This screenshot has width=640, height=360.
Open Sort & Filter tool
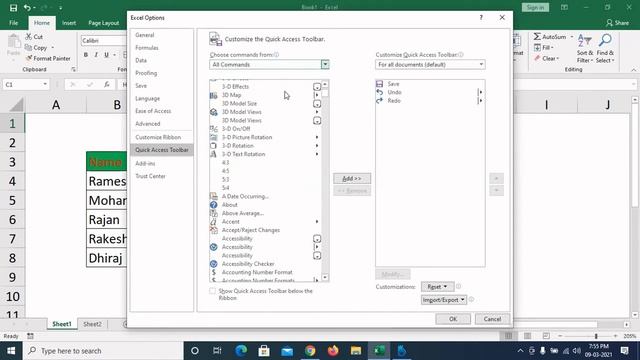tap(584, 48)
